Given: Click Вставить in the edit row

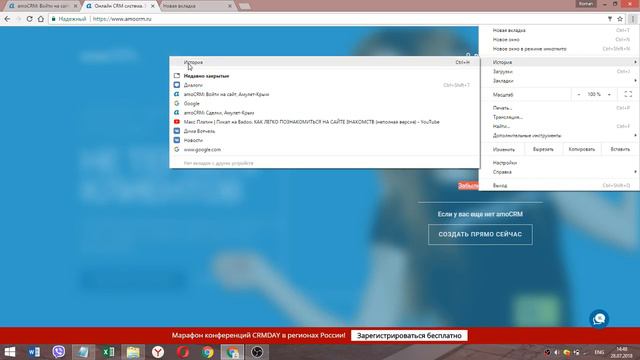Looking at the screenshot, I should (x=620, y=149).
